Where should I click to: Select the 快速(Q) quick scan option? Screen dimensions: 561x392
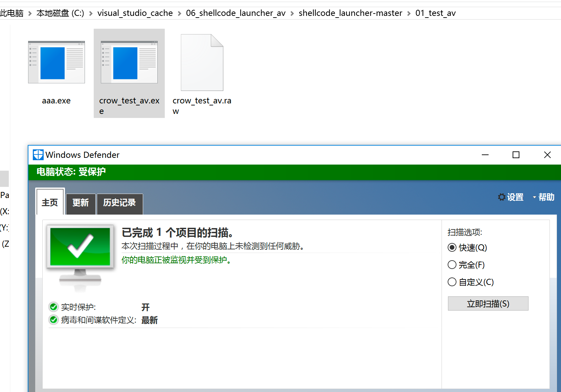[452, 247]
